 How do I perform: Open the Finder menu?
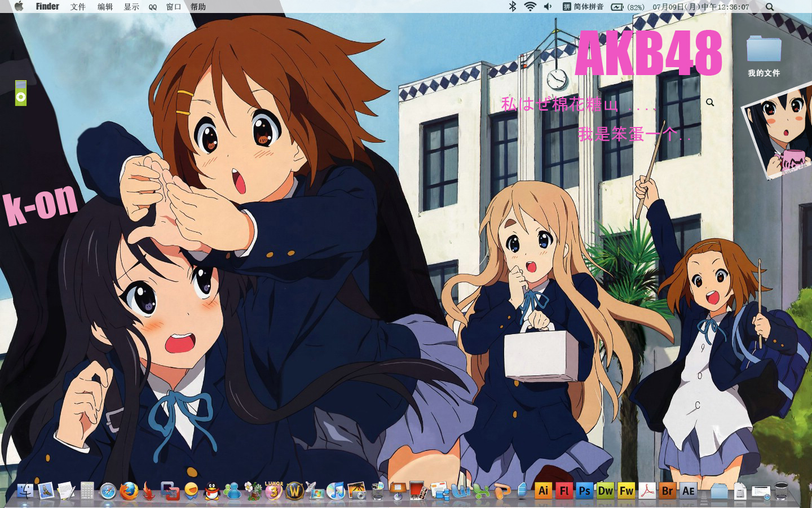coord(47,6)
